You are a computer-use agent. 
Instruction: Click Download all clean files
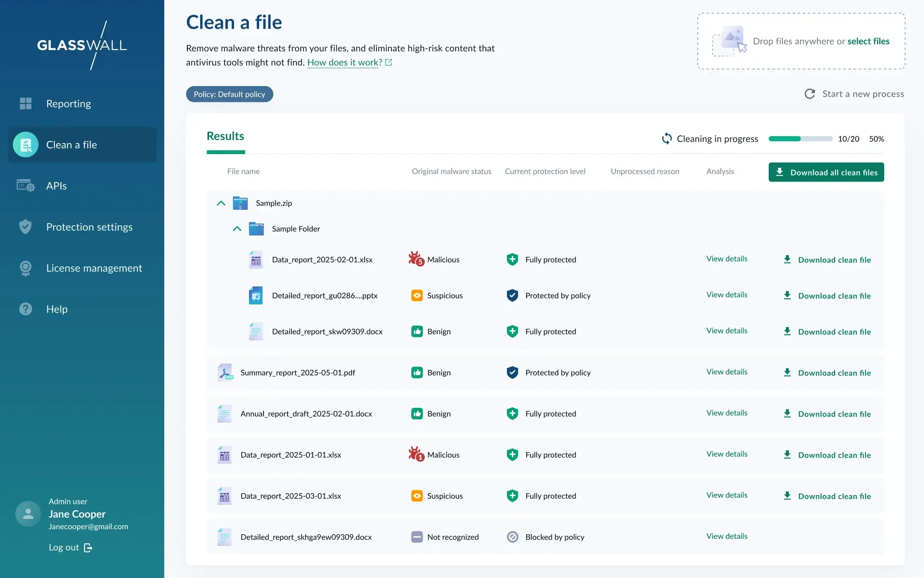(x=826, y=172)
